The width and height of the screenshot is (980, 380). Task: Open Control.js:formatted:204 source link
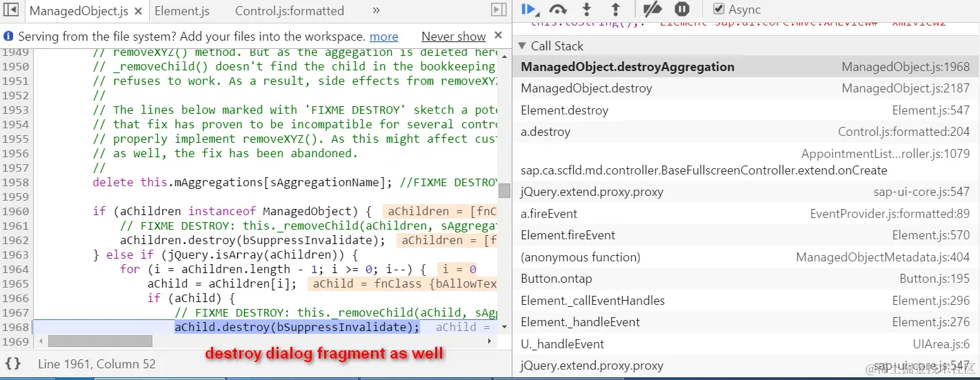click(903, 132)
